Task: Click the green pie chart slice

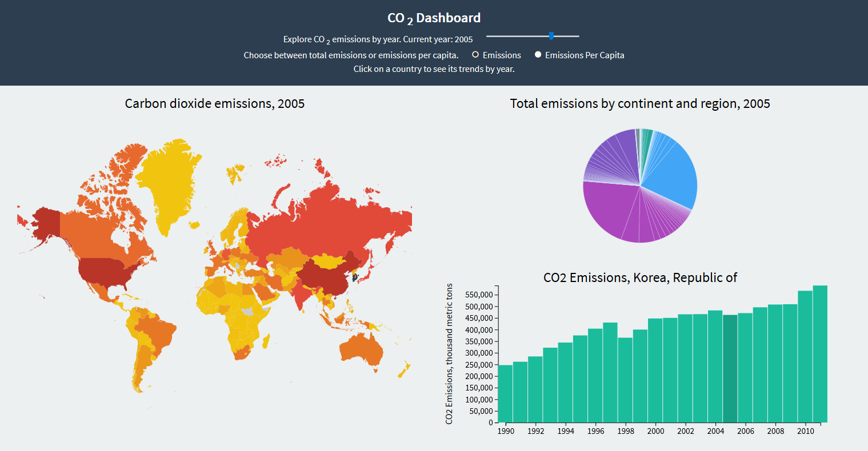Action: point(649,137)
